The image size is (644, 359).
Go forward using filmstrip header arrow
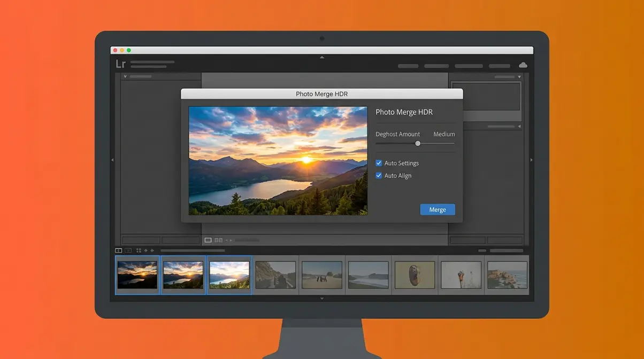point(152,250)
